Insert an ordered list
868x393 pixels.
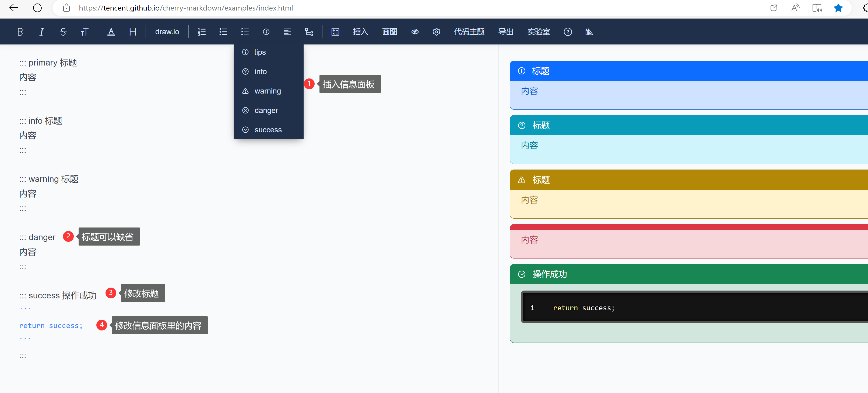pyautogui.click(x=202, y=31)
